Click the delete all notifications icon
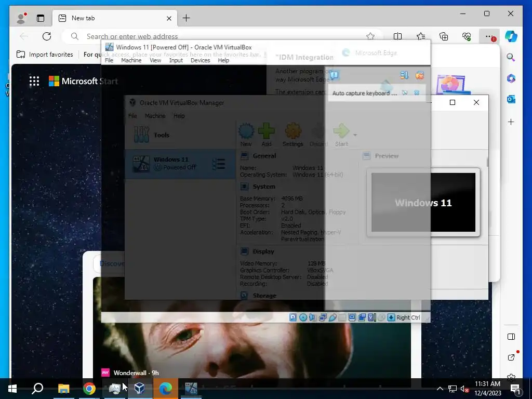The image size is (532, 399). pos(420,75)
